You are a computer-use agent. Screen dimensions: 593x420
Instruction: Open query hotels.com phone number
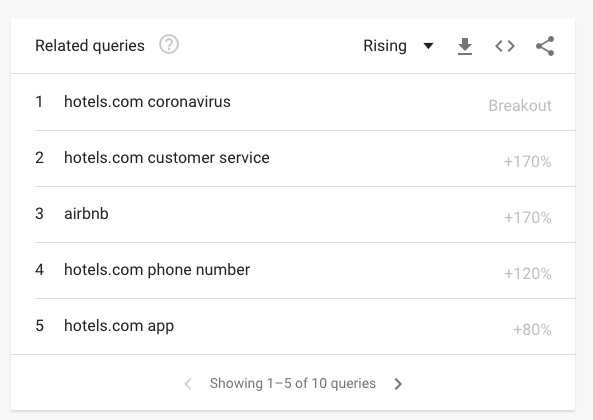click(157, 270)
